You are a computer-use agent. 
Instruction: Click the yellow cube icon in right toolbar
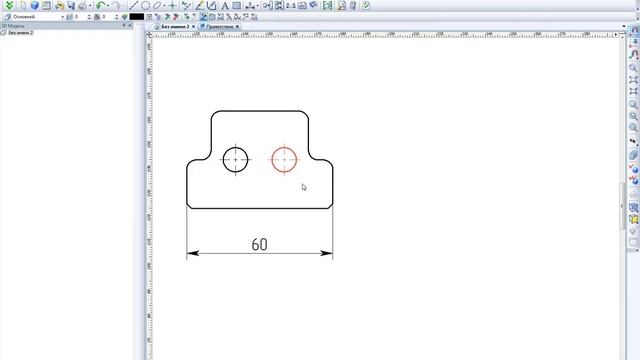coord(633,219)
